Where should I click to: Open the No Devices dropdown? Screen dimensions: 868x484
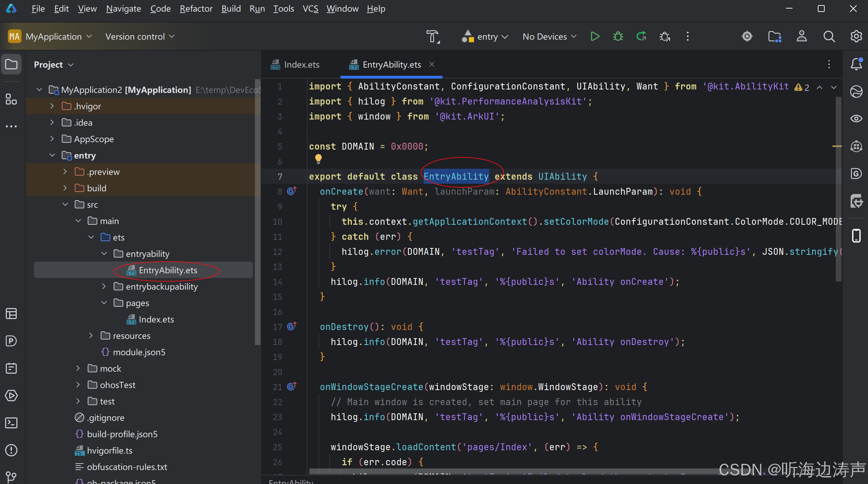tap(550, 36)
